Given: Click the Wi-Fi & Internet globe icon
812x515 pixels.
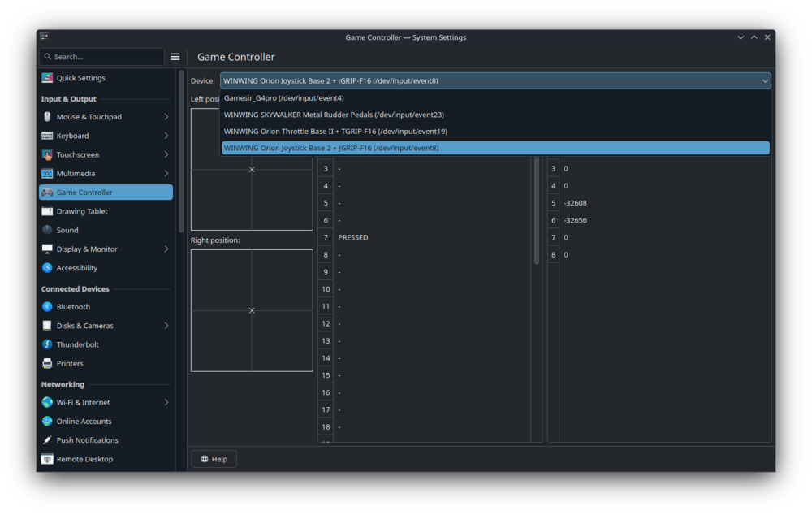Looking at the screenshot, I should (47, 403).
